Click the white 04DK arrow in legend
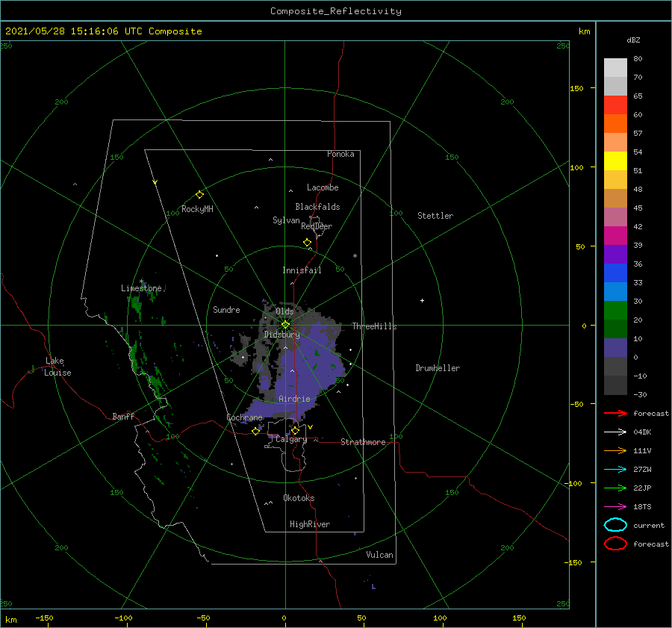 pos(615,432)
